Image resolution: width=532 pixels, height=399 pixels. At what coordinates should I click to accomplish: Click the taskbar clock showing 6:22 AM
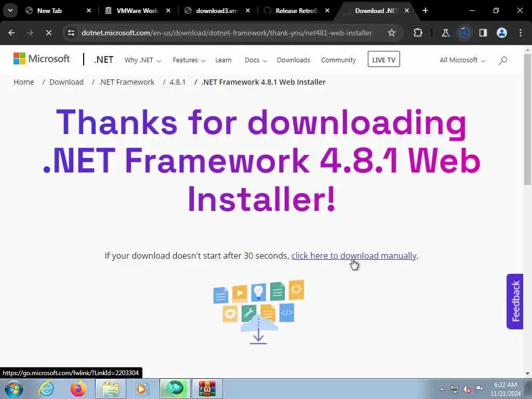505,389
